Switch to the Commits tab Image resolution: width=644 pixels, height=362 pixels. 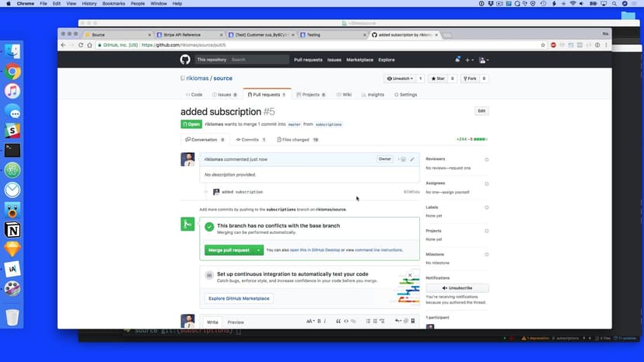(250, 140)
